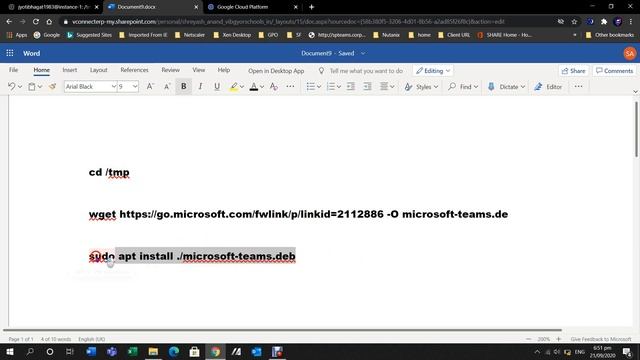Click the vertical document scrollbar
640x360 pixels.
pyautogui.click(x=636, y=129)
